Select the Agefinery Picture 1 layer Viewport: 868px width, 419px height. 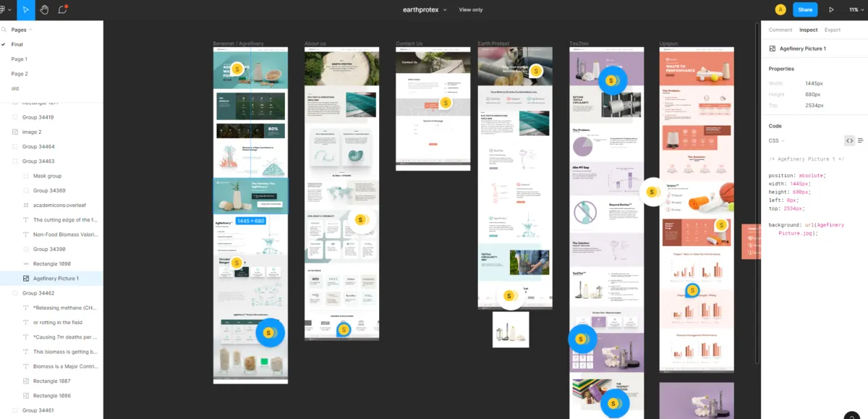(56, 279)
